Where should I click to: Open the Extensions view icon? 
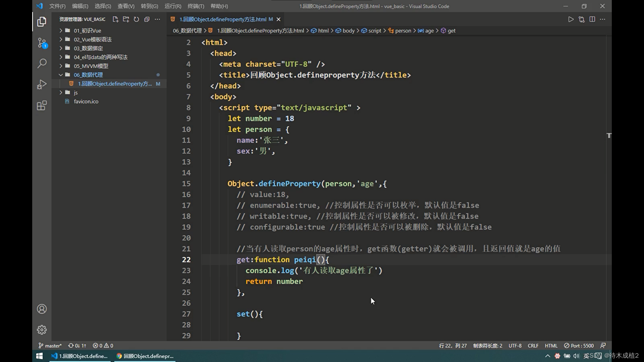(x=42, y=106)
